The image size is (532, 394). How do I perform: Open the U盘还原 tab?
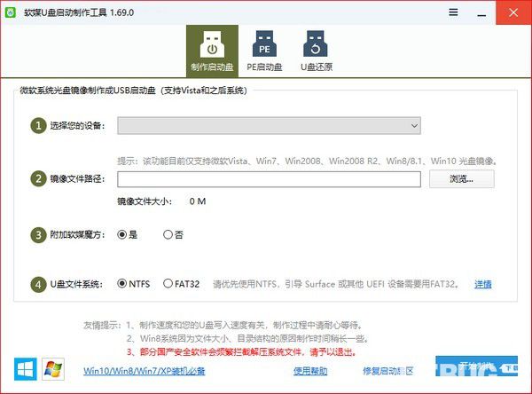317,51
